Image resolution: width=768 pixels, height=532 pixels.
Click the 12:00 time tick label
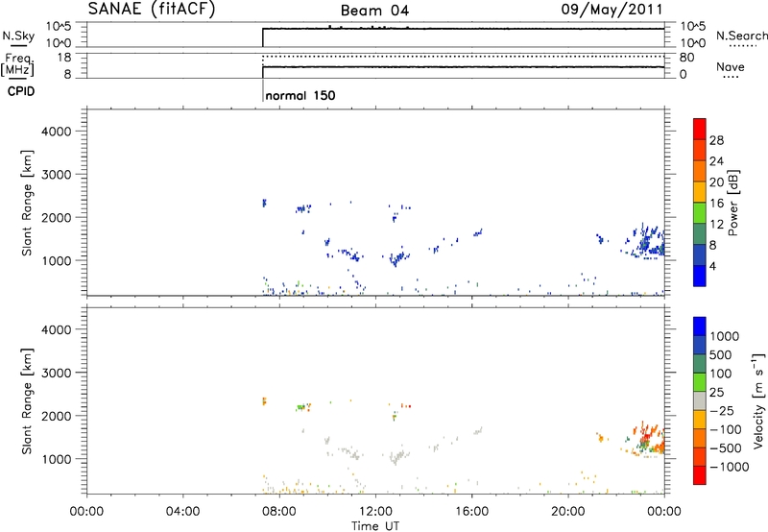click(x=375, y=512)
